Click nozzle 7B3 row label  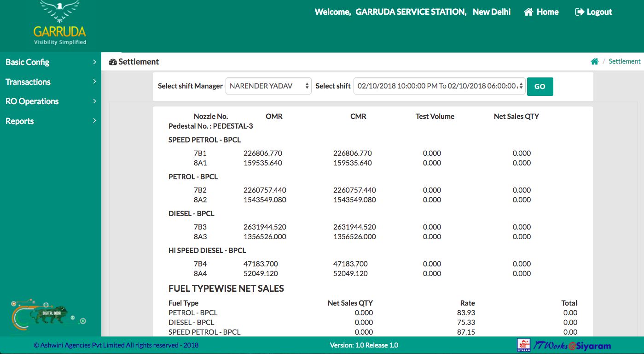[200, 227]
